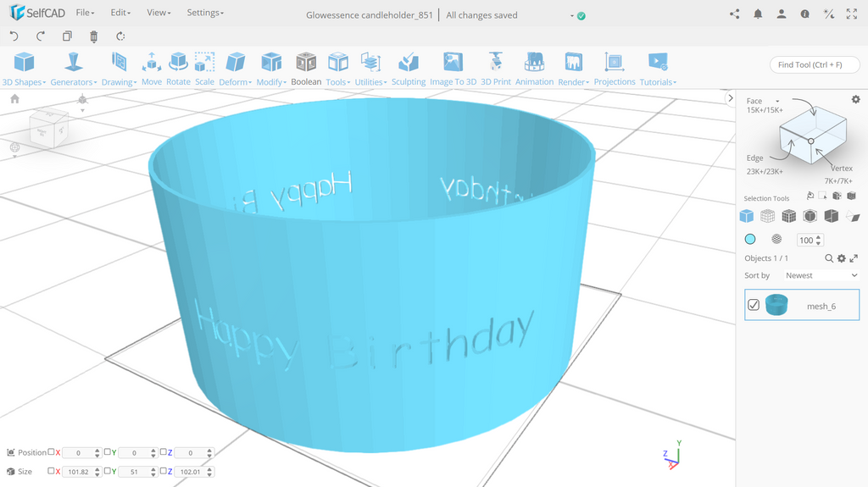The height and width of the screenshot is (487, 868).
Task: Click the light blue color swatch
Action: point(750,239)
